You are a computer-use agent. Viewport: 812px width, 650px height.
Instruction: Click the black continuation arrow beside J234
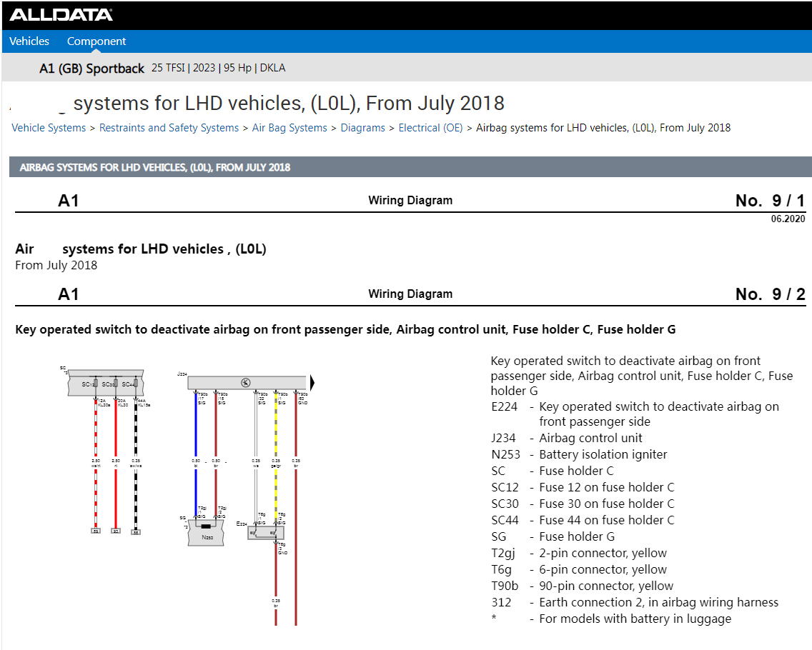tap(312, 382)
